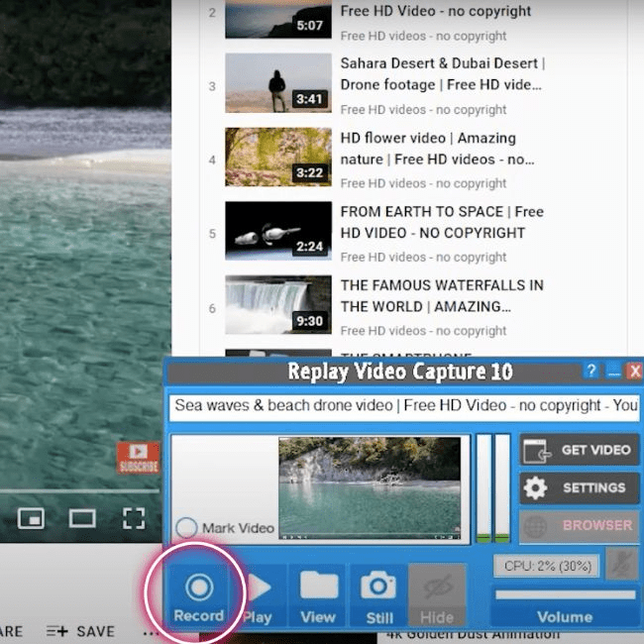Click the 3:41 desert silhouette thumbnail

point(278,83)
